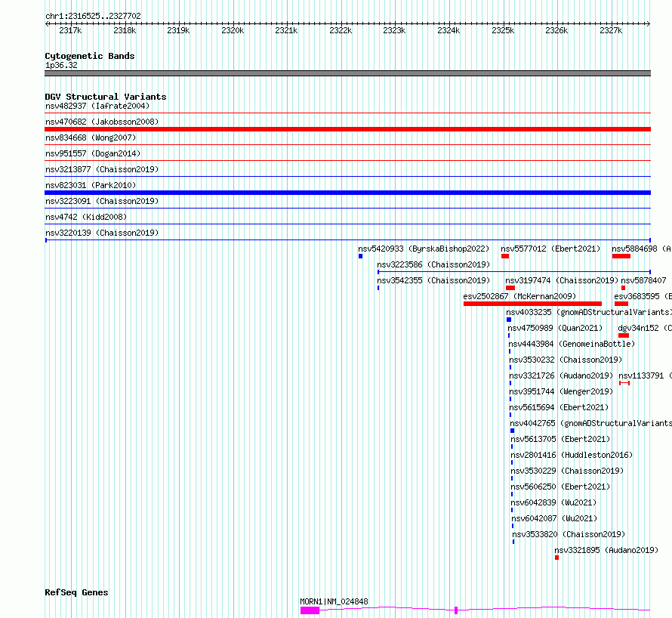This screenshot has width=672, height=618.
Task: Open nsv6042087 (Wu2021) label
Action: [x=554, y=518]
